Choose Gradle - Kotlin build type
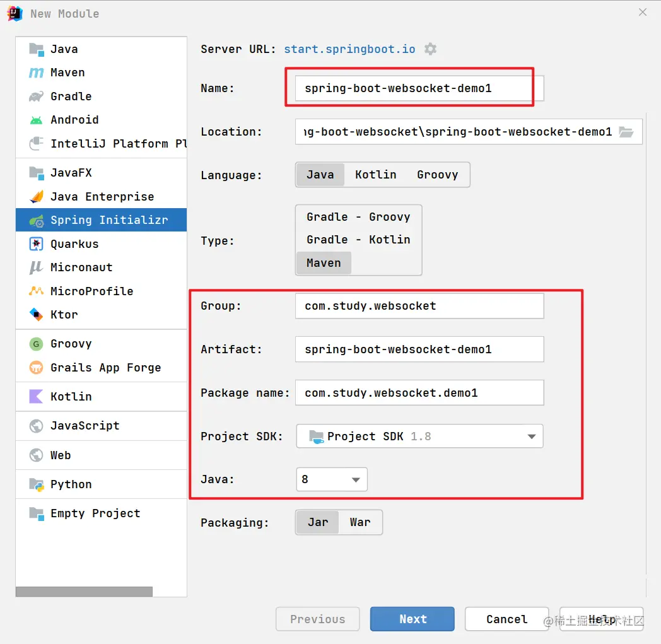 point(358,240)
